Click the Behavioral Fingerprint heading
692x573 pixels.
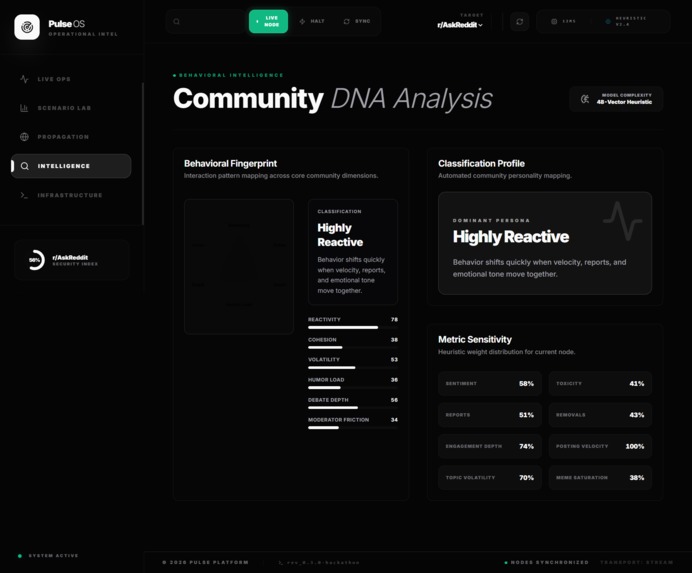pos(230,164)
